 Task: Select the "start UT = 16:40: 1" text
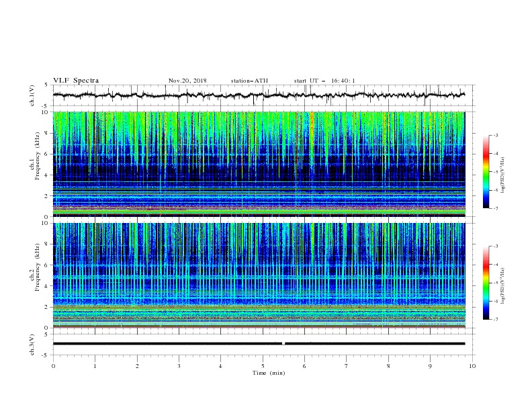pos(324,81)
